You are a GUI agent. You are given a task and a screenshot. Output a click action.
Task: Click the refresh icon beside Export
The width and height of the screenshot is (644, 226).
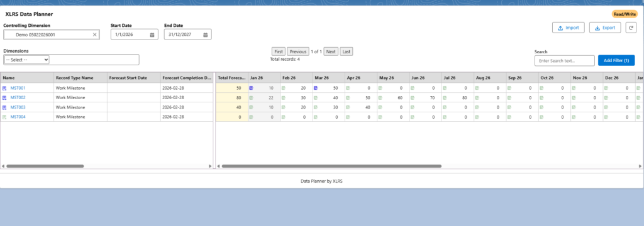pyautogui.click(x=630, y=28)
